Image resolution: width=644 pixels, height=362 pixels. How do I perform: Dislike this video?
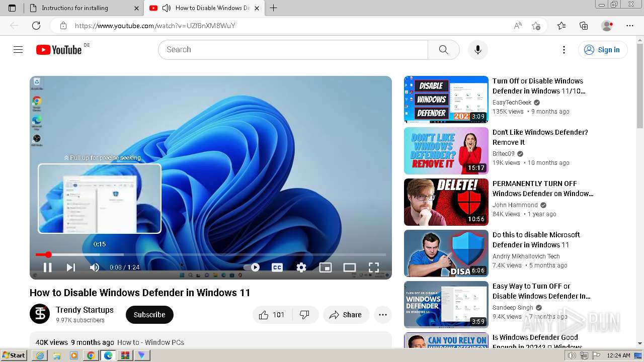point(304,315)
